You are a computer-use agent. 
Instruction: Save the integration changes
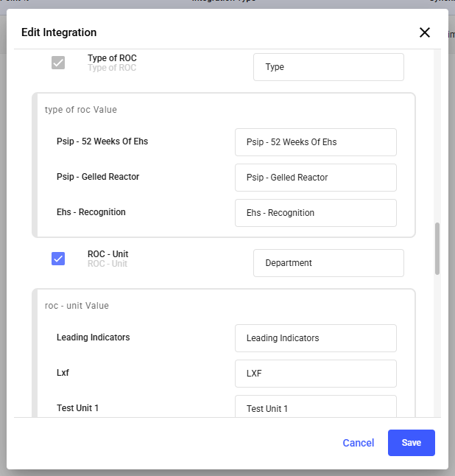pos(412,443)
